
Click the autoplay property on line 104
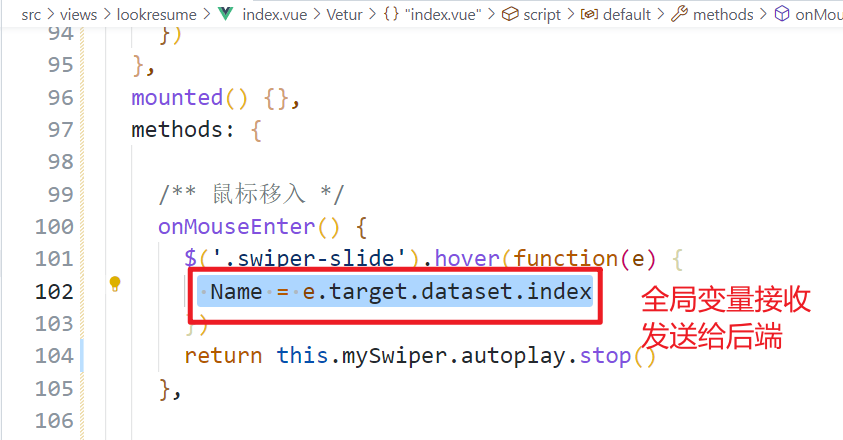pos(513,357)
